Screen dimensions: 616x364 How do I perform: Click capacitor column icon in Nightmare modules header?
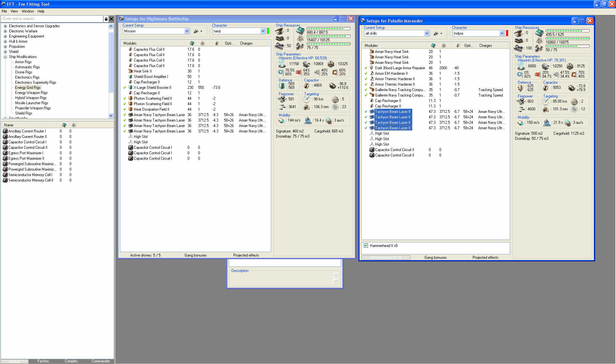click(217, 43)
